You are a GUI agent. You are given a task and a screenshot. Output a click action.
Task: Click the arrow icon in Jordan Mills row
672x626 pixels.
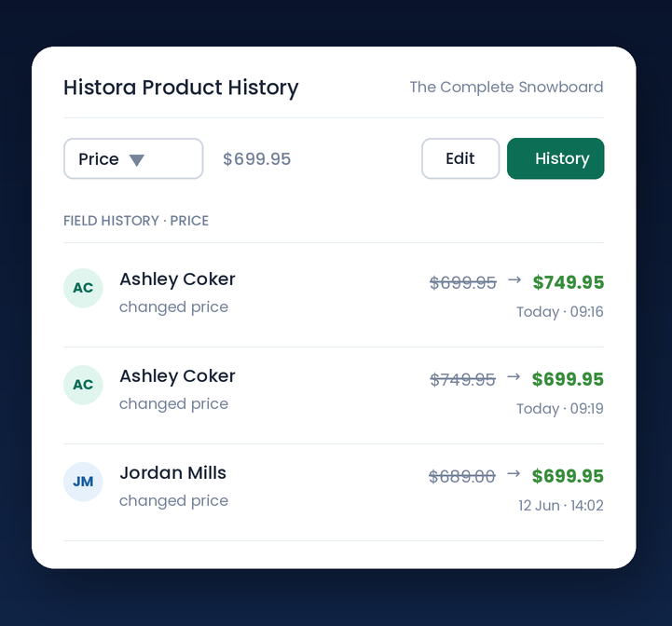click(514, 473)
